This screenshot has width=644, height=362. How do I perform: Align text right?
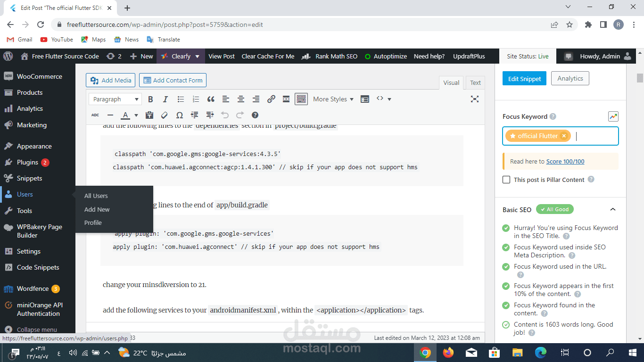click(x=256, y=99)
